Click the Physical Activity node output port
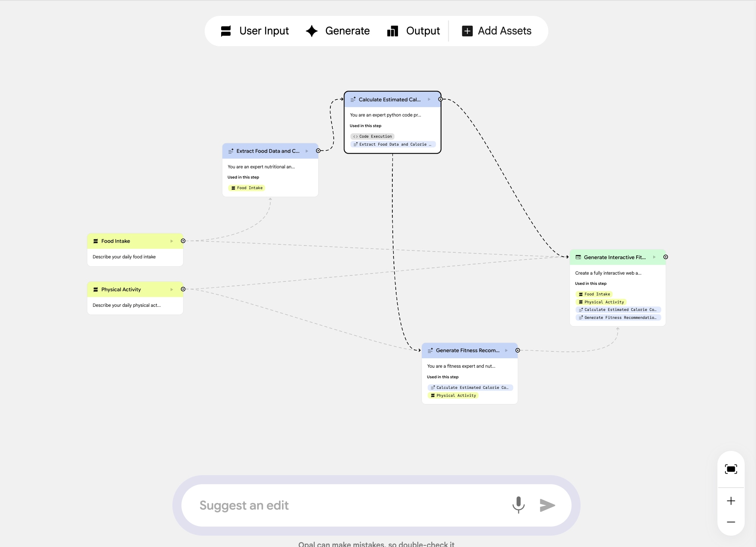 [183, 289]
